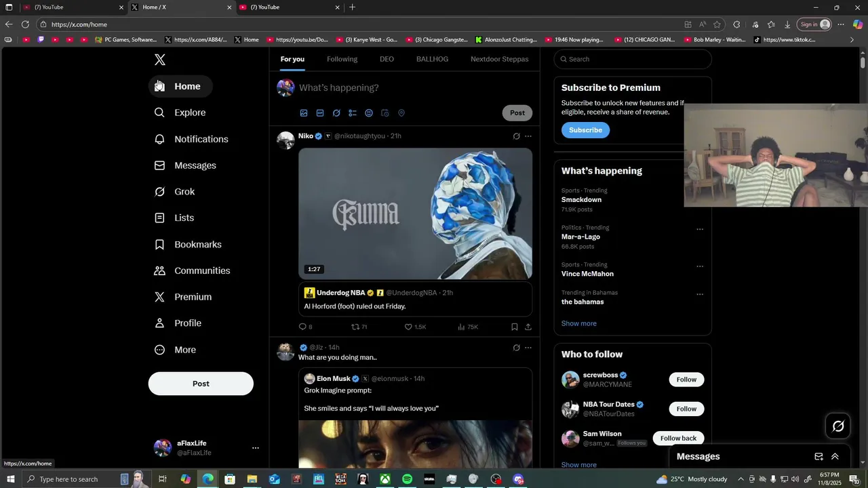View analytics showing 75K views
This screenshot has width=868, height=488.
pyautogui.click(x=468, y=327)
